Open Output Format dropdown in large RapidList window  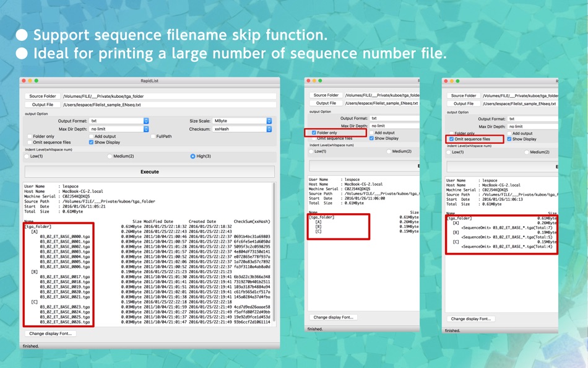[x=119, y=121]
